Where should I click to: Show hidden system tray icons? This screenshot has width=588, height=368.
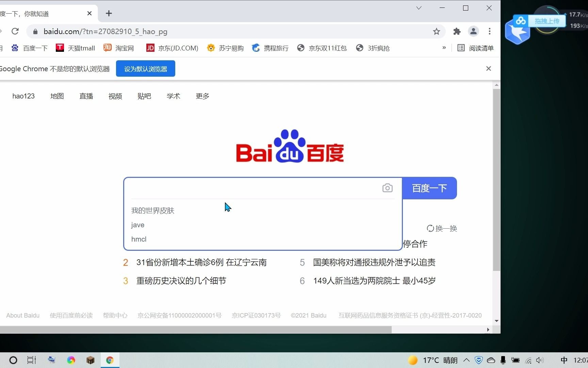pyautogui.click(x=466, y=360)
